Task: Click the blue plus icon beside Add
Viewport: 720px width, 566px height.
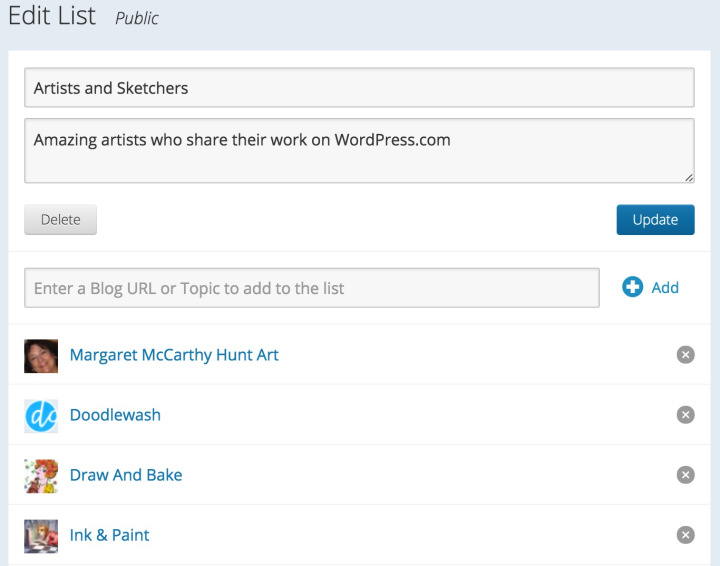Action: [x=632, y=288]
